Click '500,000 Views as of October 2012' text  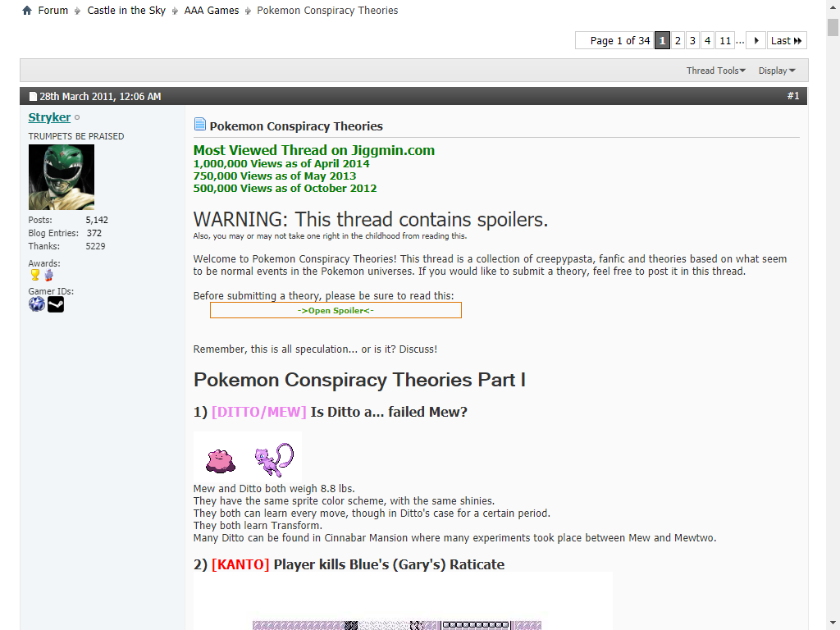click(x=285, y=189)
